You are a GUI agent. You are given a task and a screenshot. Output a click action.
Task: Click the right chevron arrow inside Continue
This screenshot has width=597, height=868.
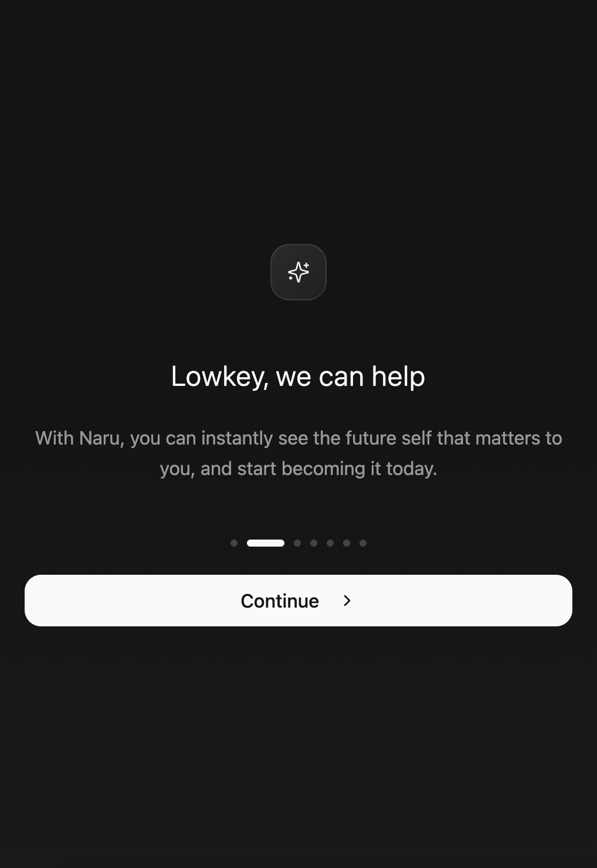pos(347,601)
